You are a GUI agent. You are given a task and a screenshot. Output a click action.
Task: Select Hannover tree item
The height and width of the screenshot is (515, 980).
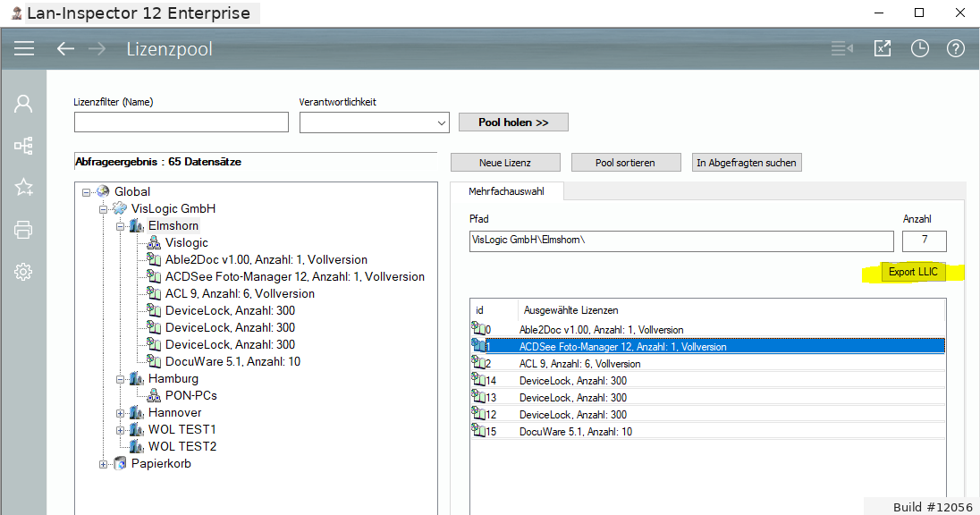click(174, 412)
